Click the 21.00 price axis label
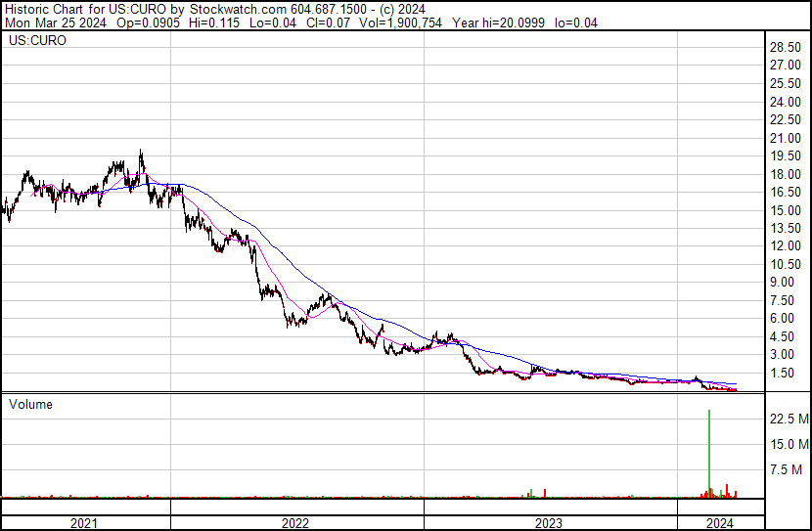 786,138
